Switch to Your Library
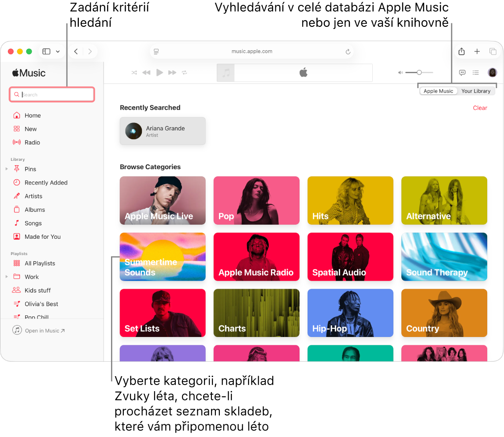 point(476,91)
